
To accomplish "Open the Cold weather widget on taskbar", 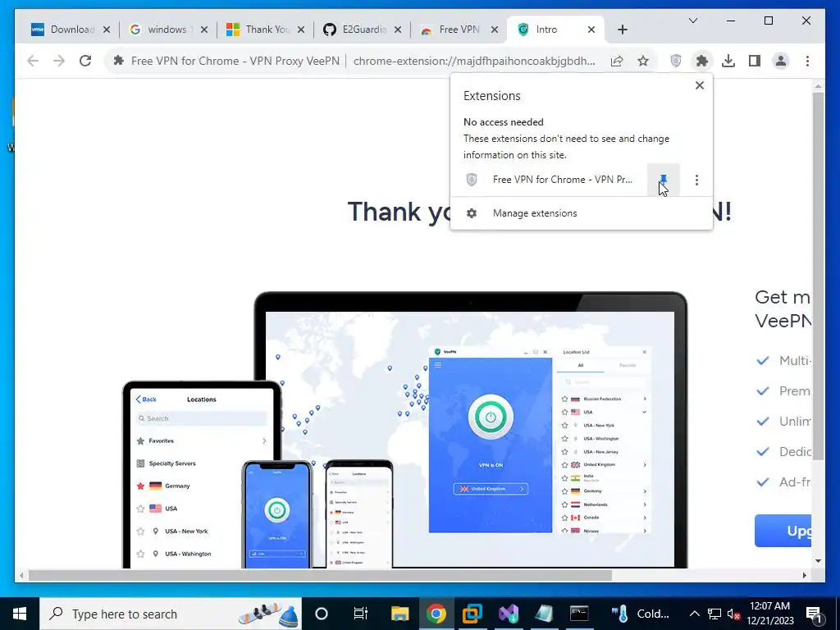I will (640, 614).
